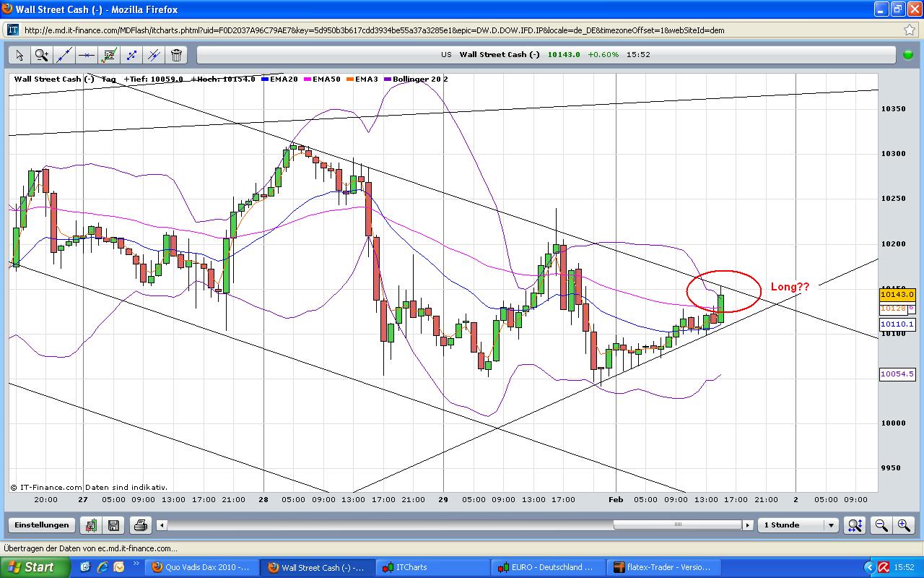Switch to flatex-Trader taskbar window
The image size is (924, 578).
[664, 567]
